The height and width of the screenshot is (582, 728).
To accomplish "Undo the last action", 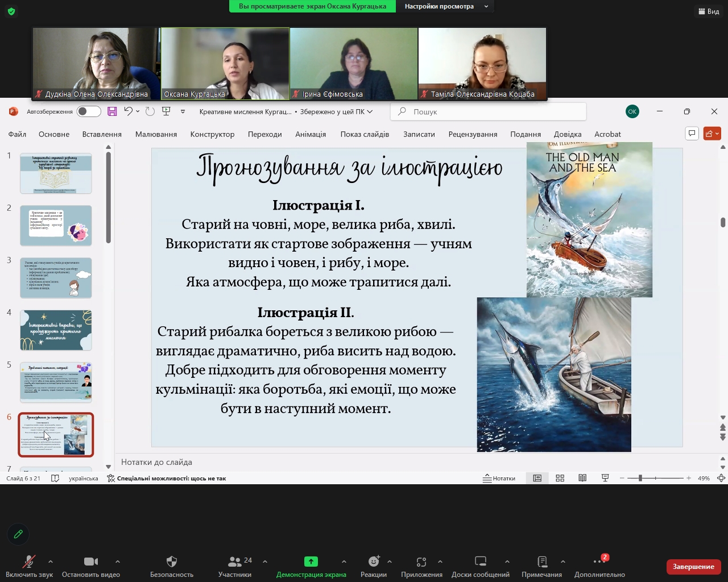I will pyautogui.click(x=129, y=111).
